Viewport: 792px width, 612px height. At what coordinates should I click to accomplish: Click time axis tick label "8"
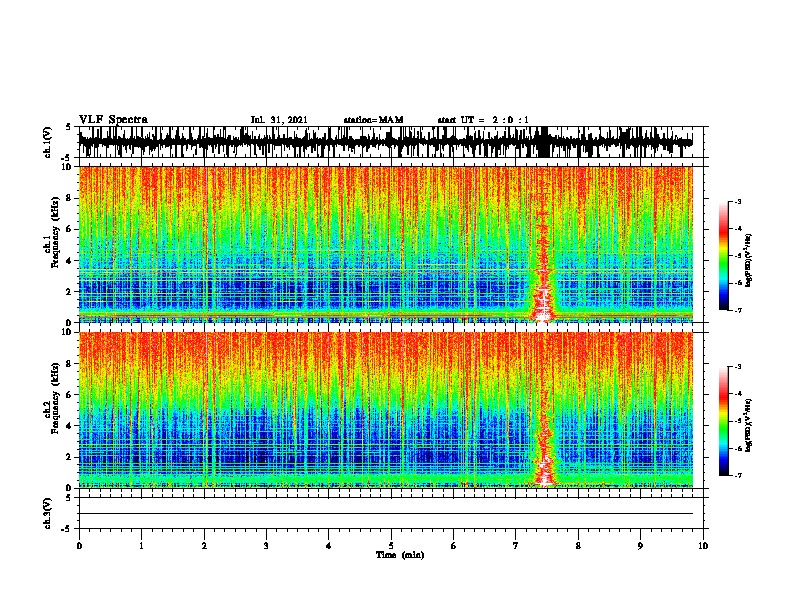pos(578,546)
